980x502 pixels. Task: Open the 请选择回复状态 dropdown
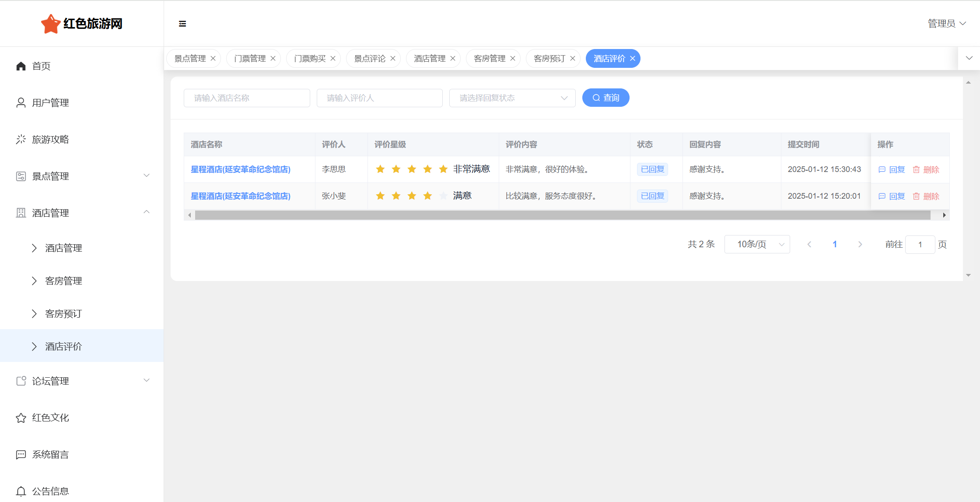tap(512, 98)
